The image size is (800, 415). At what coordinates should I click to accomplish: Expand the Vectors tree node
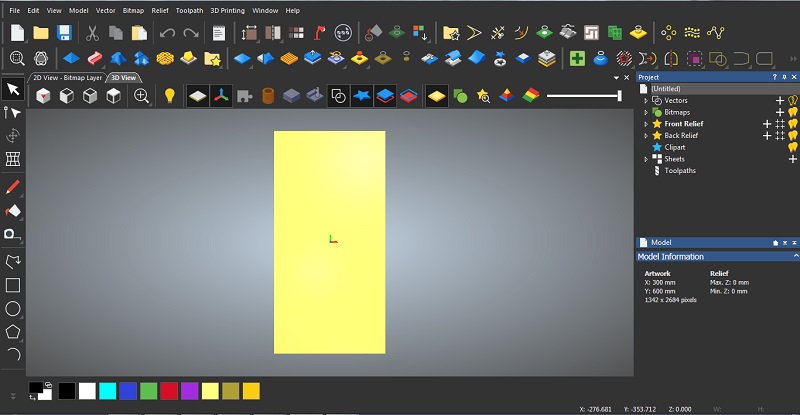[x=646, y=101]
